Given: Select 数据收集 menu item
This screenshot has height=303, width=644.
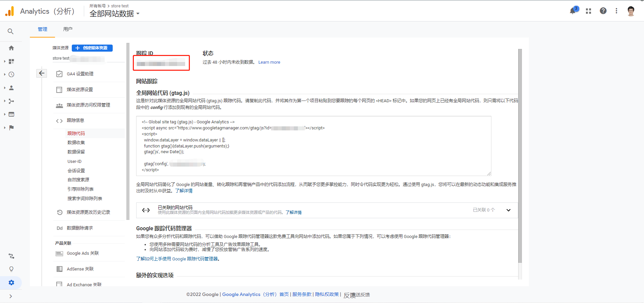Looking at the screenshot, I should (x=76, y=142).
